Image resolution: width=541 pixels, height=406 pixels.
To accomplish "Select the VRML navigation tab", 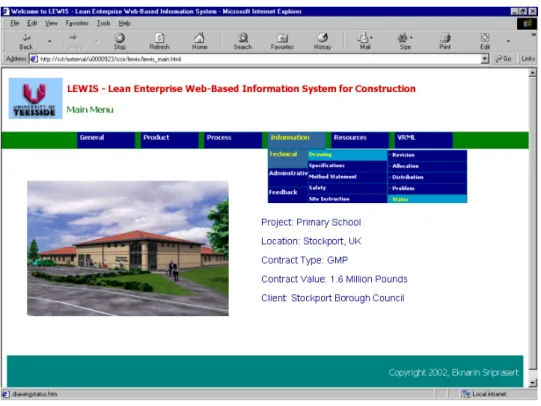I will coord(423,140).
